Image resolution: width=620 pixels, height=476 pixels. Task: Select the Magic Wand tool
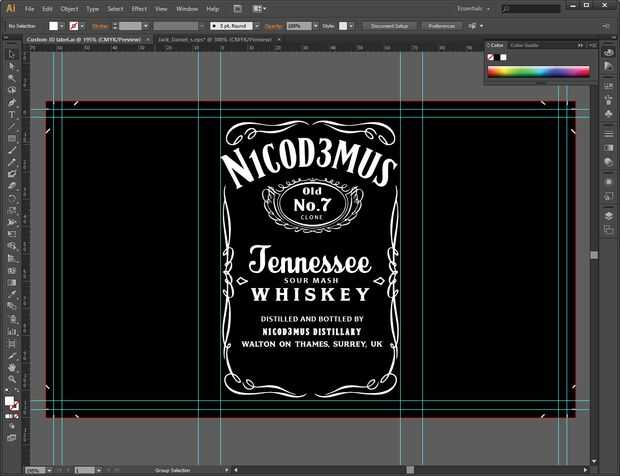12,78
